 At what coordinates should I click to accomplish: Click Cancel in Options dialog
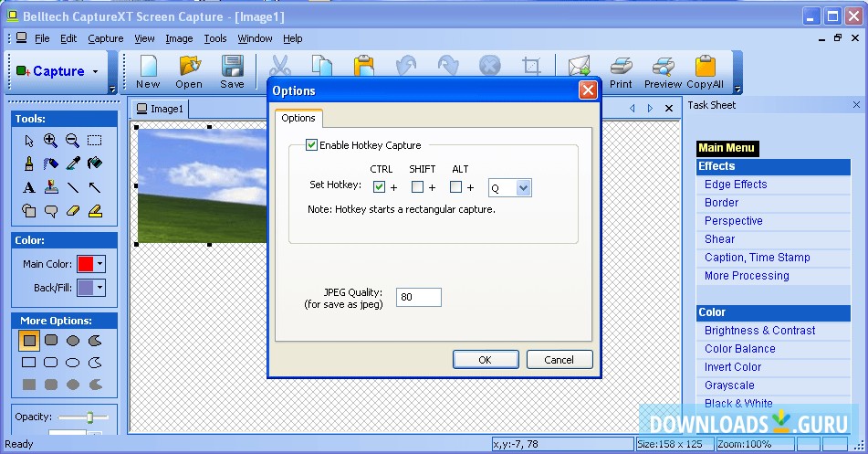[x=559, y=360]
